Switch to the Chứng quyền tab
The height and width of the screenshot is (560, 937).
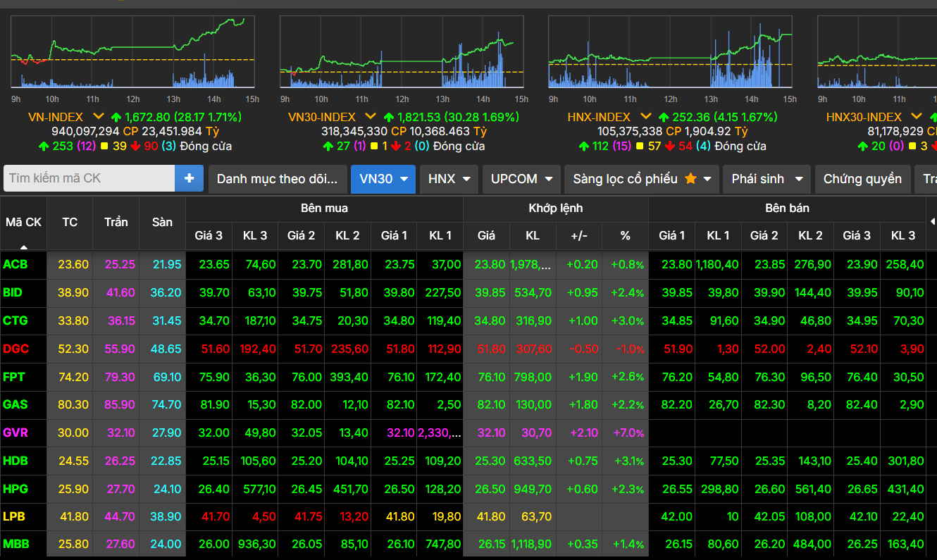862,179
